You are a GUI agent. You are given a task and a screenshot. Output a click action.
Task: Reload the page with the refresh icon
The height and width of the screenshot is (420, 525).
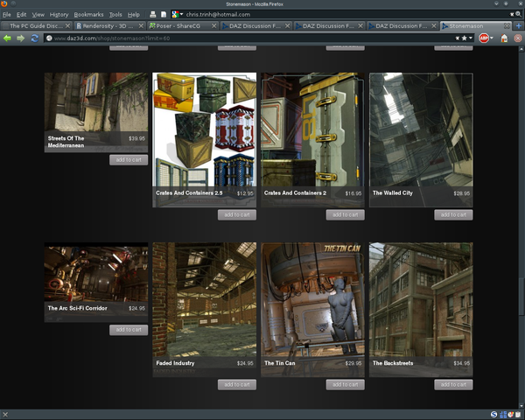34,38
